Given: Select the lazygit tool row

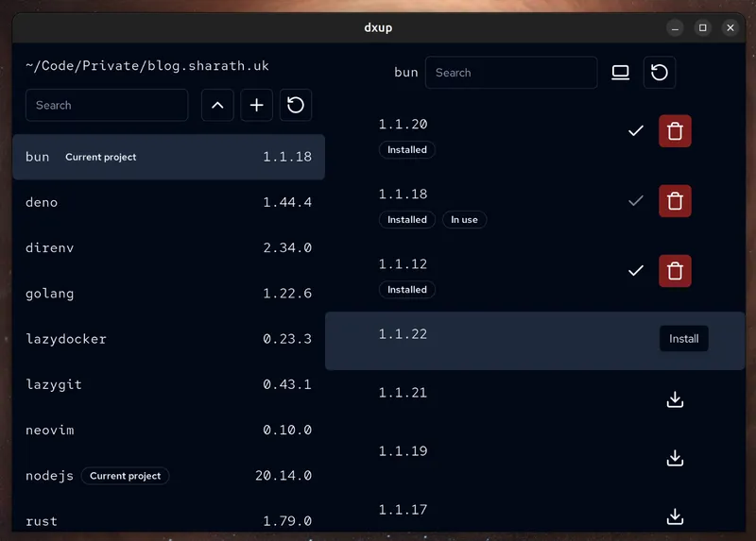Looking at the screenshot, I should 169,384.
